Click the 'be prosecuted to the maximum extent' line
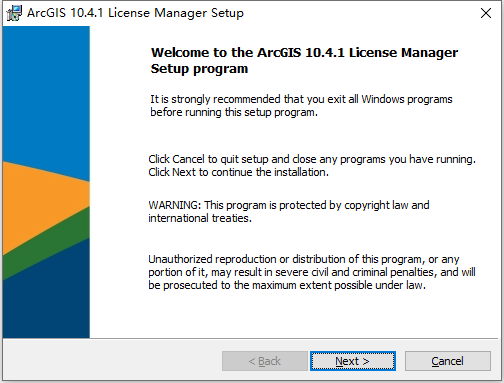This screenshot has height=383, width=504. 287,285
